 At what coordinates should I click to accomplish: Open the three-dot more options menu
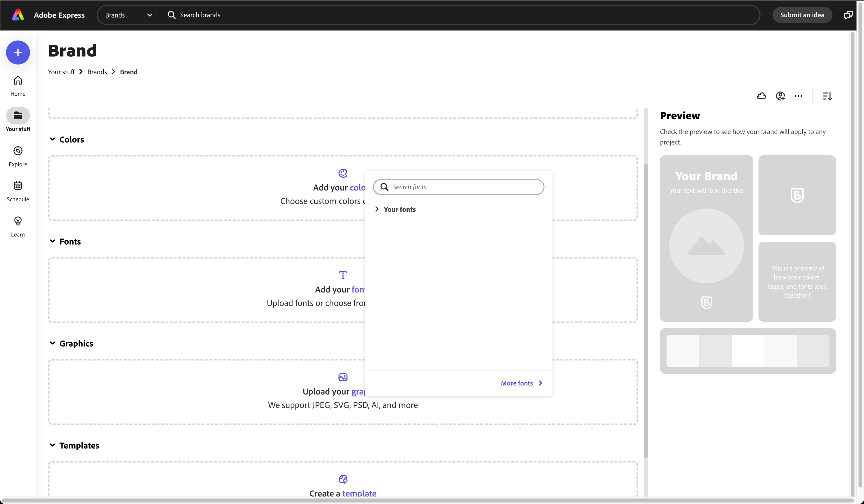pos(798,96)
